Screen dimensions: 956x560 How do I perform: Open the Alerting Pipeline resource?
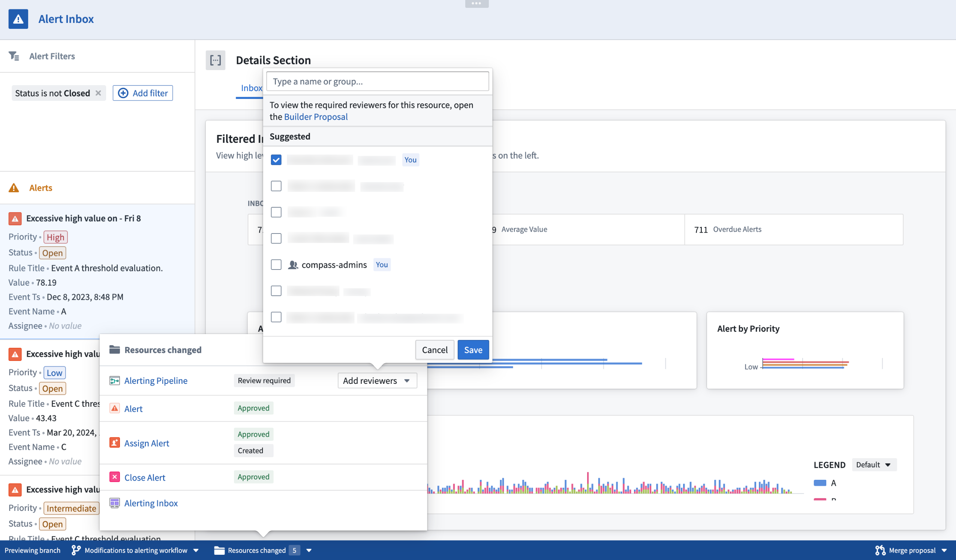click(x=156, y=380)
